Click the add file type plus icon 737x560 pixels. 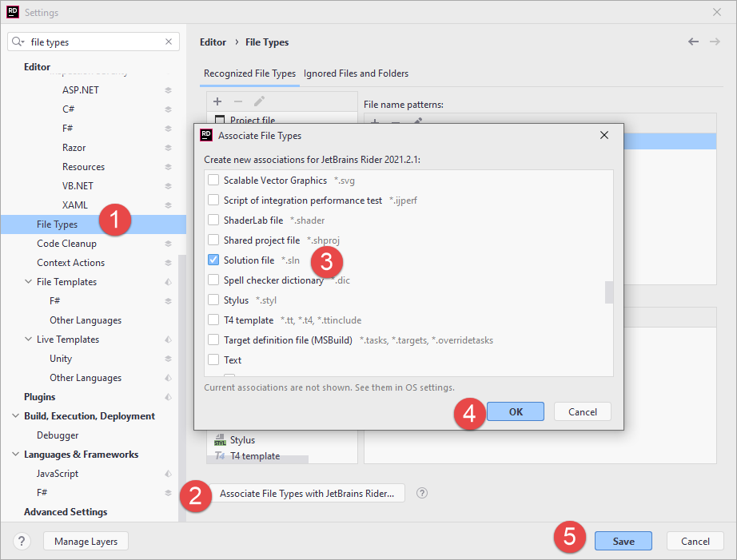[217, 101]
